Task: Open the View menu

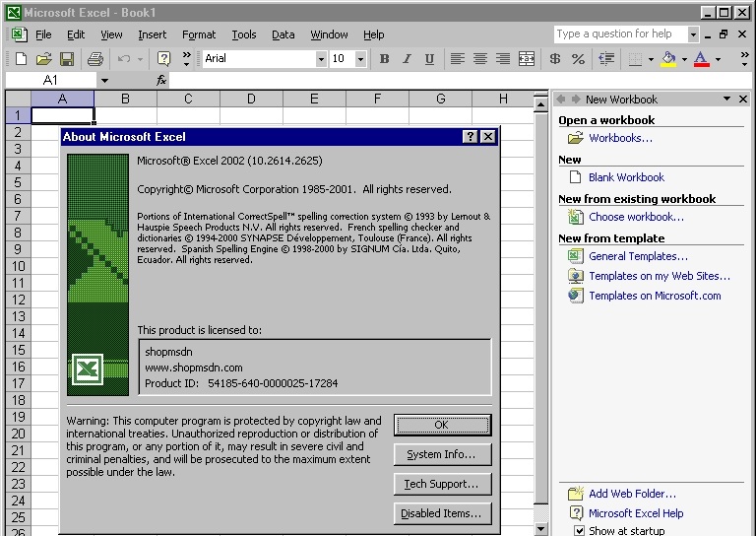Action: (x=111, y=34)
